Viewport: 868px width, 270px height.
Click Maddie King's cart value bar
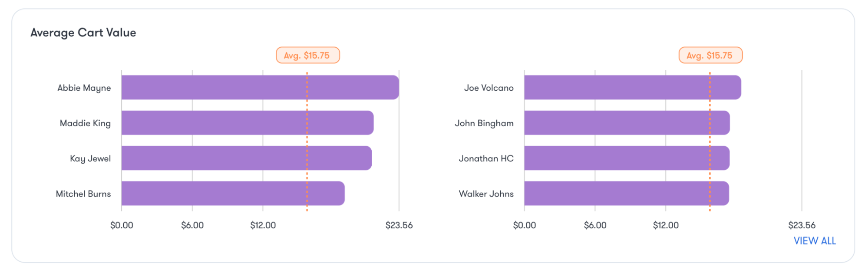coord(247,123)
